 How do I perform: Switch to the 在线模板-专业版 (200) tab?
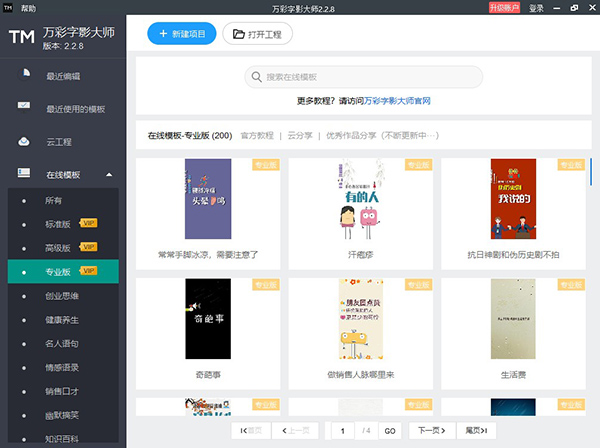click(190, 135)
